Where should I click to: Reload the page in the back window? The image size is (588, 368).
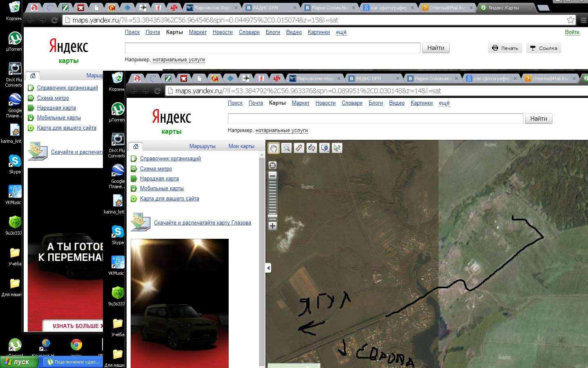tap(54, 20)
